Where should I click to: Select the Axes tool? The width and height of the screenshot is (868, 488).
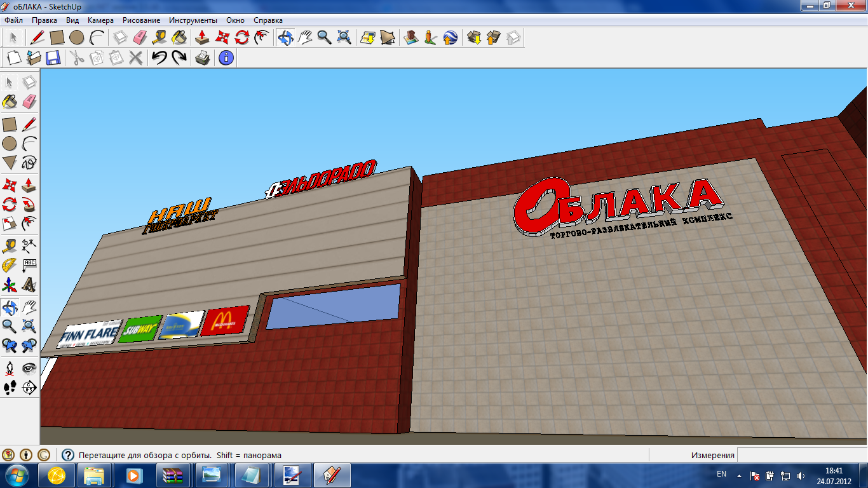[10, 284]
